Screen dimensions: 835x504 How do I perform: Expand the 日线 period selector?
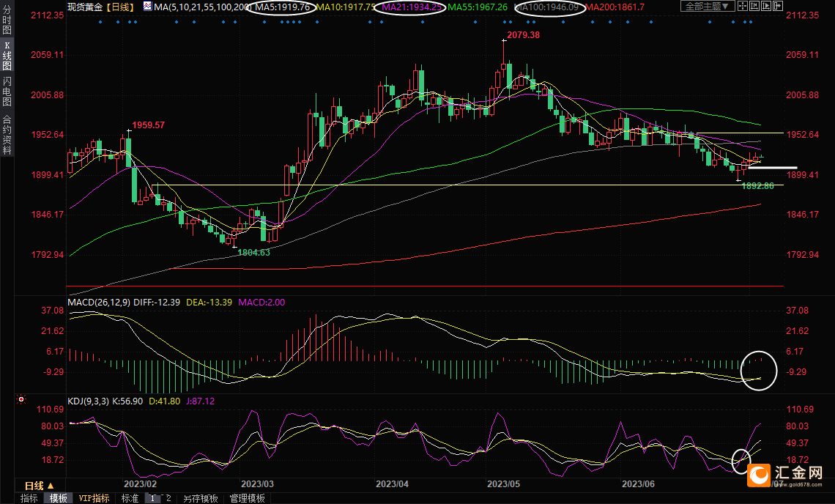click(39, 486)
